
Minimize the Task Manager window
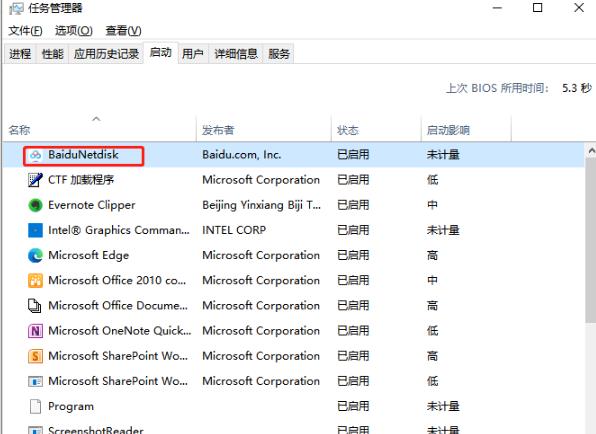click(497, 8)
